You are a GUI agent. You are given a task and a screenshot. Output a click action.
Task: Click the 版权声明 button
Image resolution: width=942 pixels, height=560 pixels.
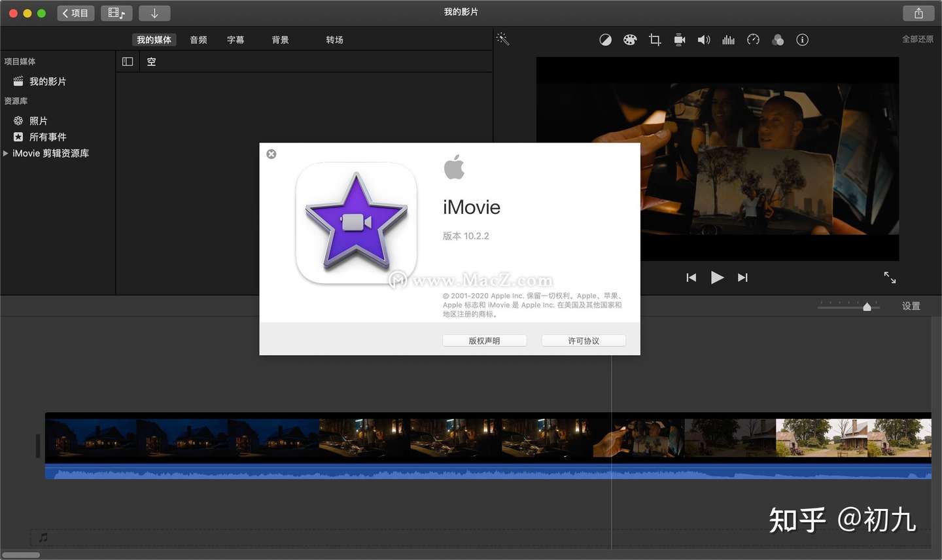[484, 341]
